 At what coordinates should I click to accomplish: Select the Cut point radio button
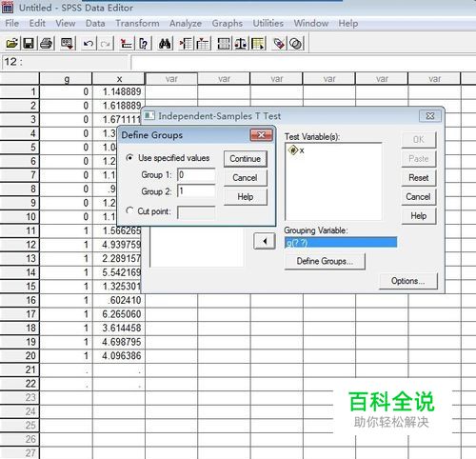coord(129,210)
